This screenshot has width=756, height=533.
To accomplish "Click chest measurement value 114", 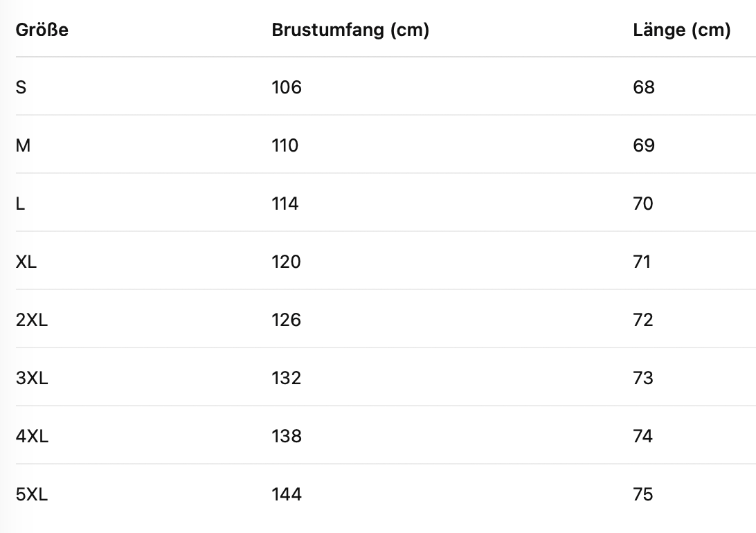I will click(x=285, y=204).
